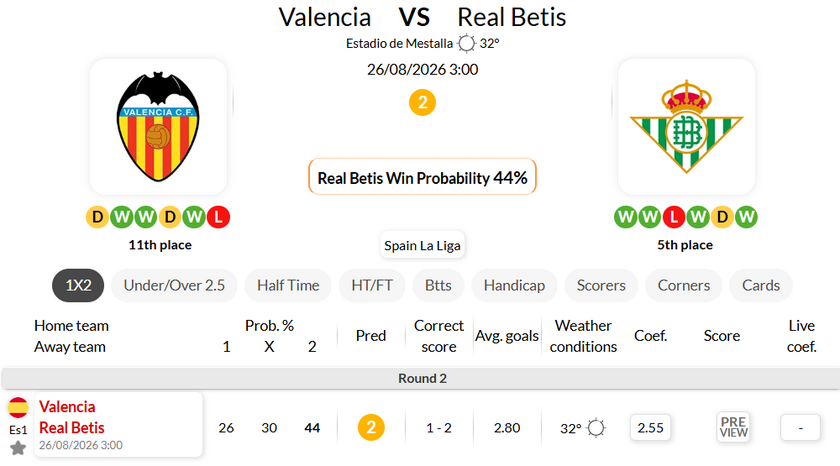Screen dimensions: 840x466
Task: Select the 1X2 tab
Action: click(78, 285)
